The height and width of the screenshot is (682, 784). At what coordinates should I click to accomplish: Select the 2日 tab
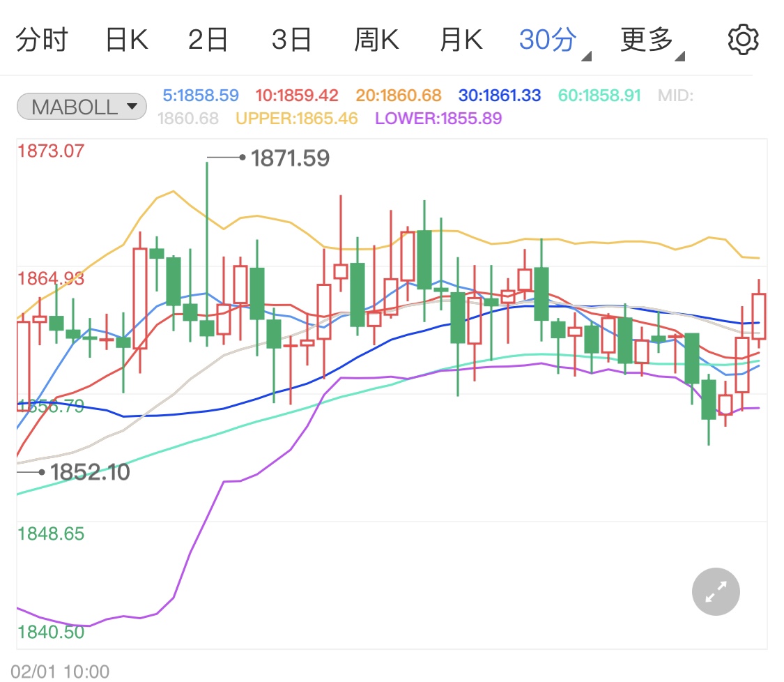coord(208,40)
